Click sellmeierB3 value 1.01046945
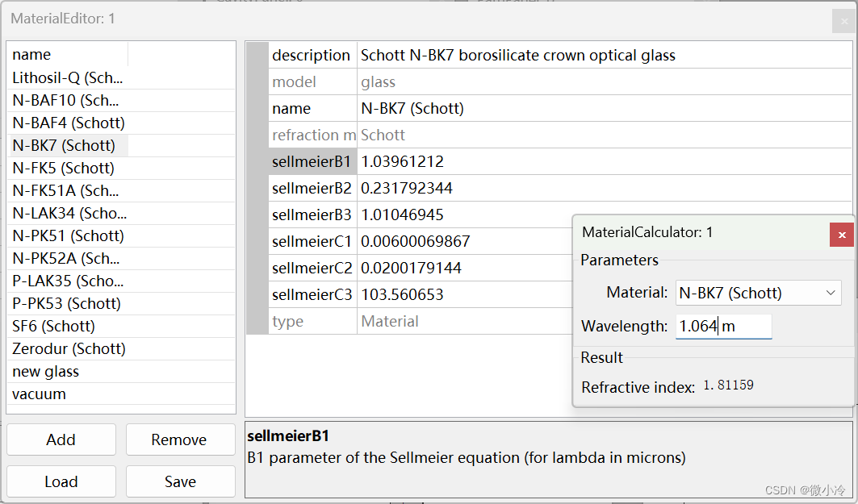 click(x=402, y=215)
